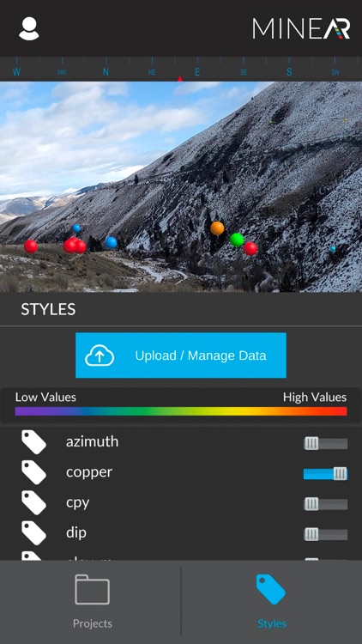This screenshot has height=644, width=362.
Task: Switch to the Styles tab
Action: (272, 601)
